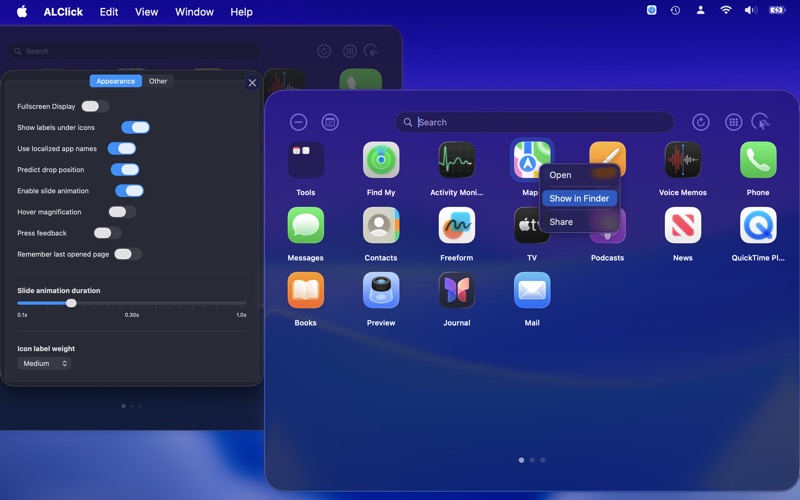This screenshot has height=500, width=800.
Task: Click grid icon in background window
Action: (x=349, y=51)
